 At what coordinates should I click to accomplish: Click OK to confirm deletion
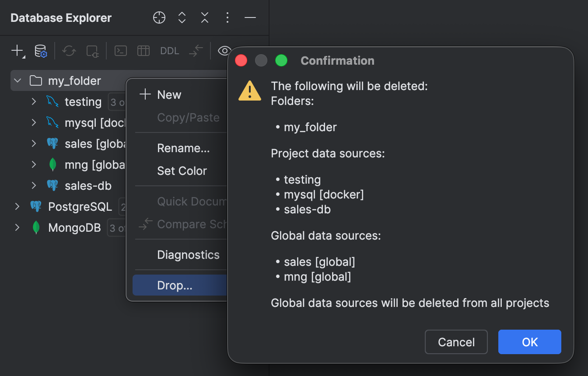[x=530, y=342]
